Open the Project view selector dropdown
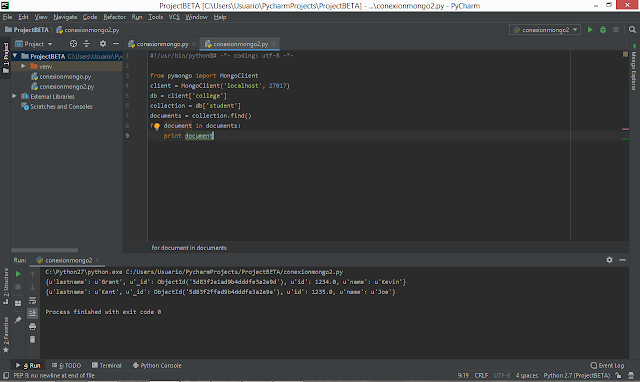The image size is (640, 382). coord(34,44)
